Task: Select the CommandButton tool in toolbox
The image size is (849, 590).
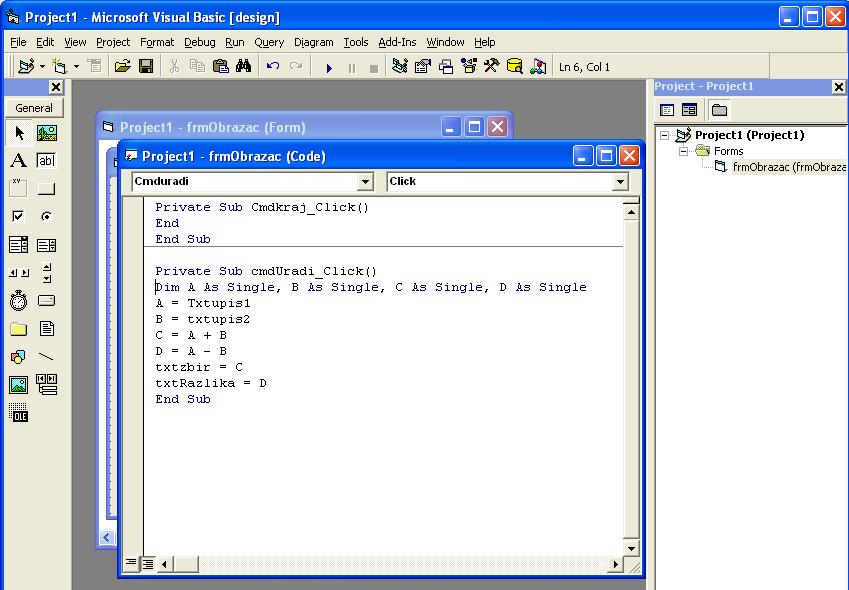Action: coord(47,188)
